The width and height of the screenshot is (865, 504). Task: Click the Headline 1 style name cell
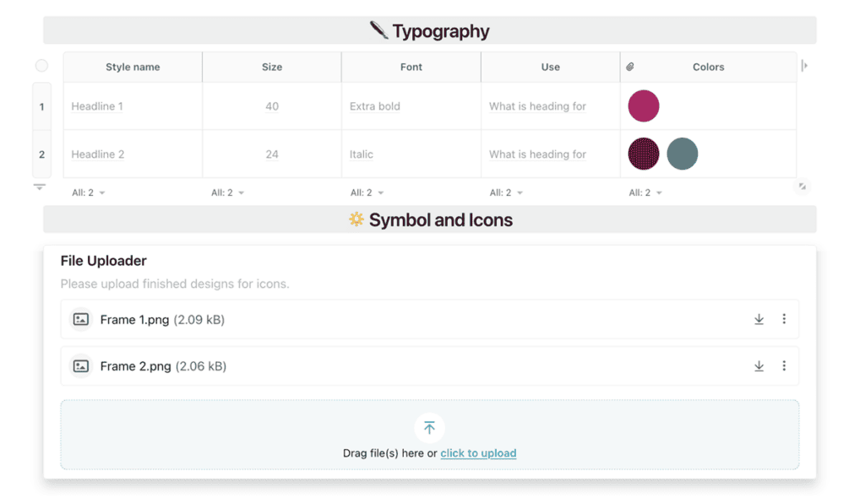pos(97,106)
